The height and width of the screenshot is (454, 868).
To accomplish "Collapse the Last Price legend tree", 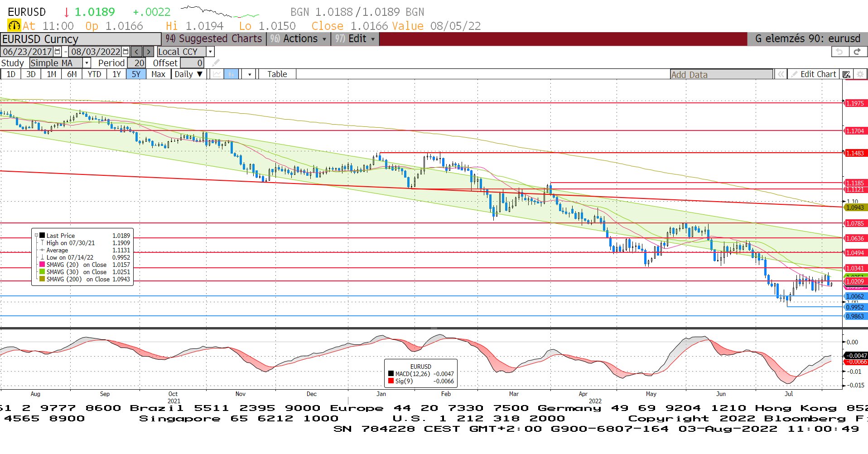I will coord(36,236).
